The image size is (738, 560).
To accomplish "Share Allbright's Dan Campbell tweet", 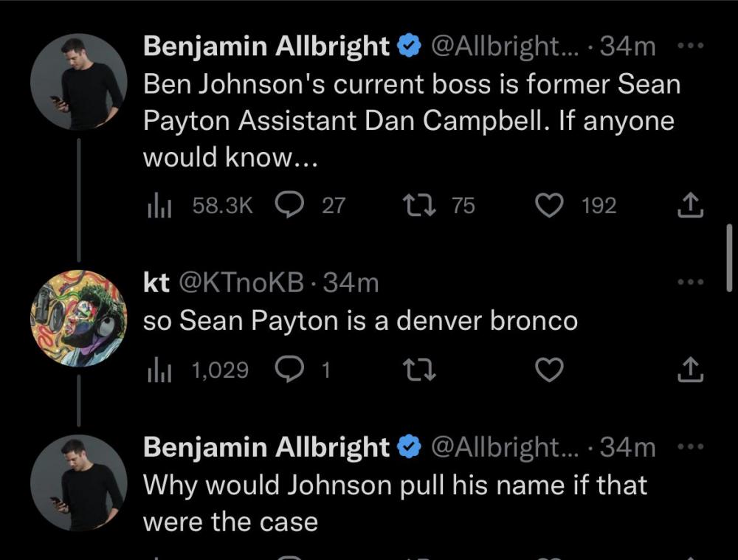I will (691, 205).
